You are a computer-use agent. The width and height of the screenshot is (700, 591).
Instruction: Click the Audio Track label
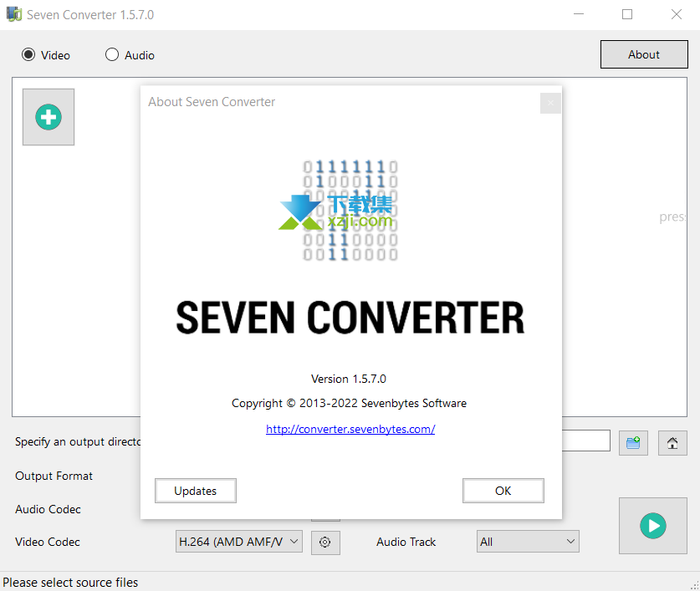tap(406, 542)
